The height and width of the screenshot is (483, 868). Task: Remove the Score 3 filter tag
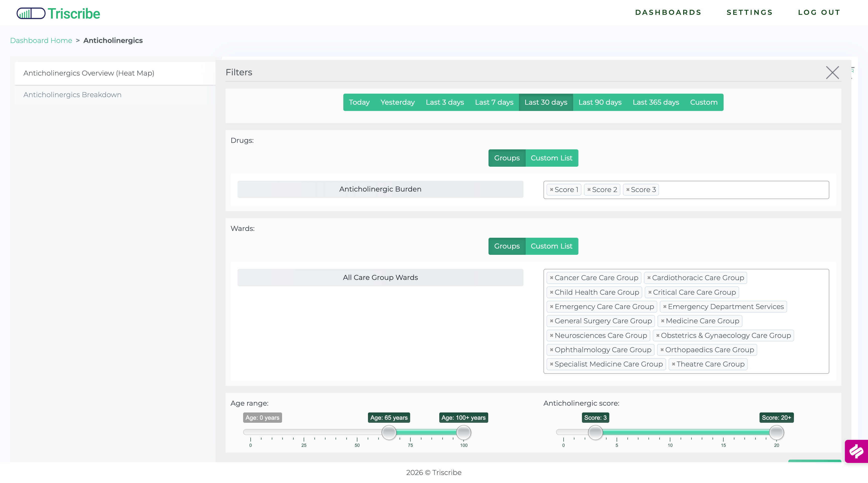pyautogui.click(x=628, y=189)
